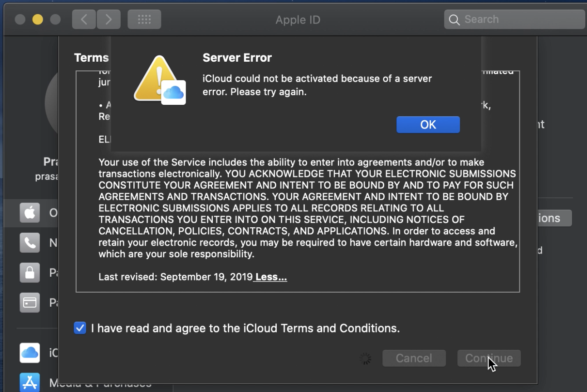
Task: Select the Apple logo Overview sidebar icon
Action: tap(30, 213)
